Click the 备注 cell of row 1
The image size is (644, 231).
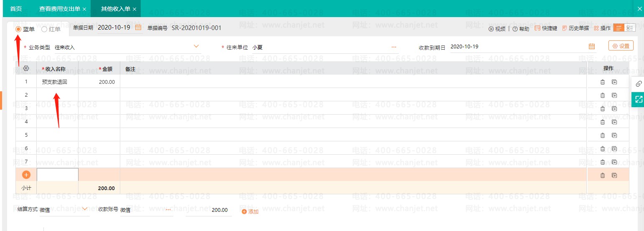[353, 82]
